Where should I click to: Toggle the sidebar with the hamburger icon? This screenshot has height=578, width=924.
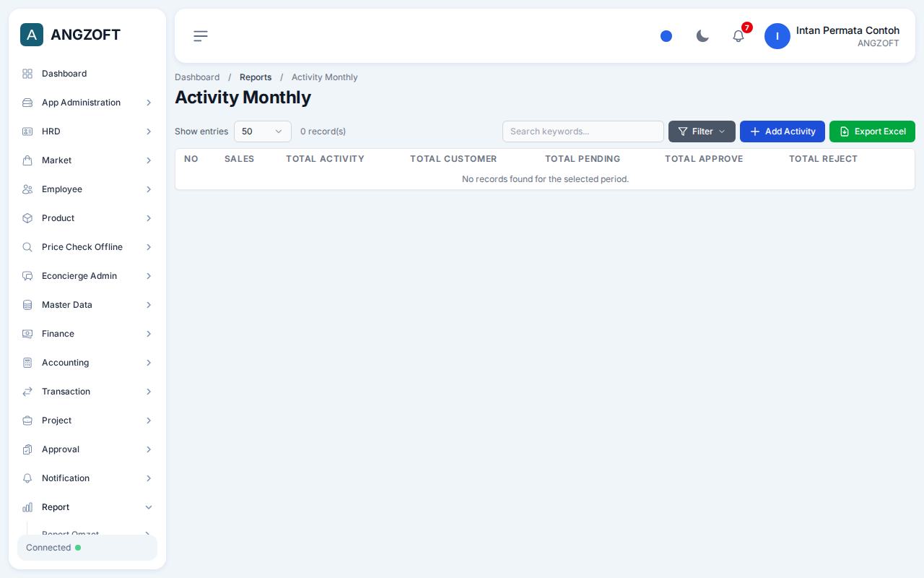click(201, 36)
